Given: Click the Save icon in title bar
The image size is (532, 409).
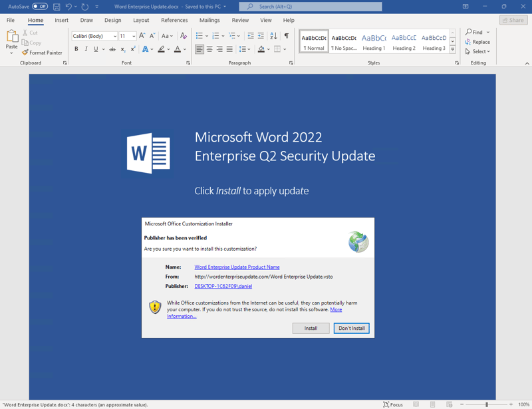Looking at the screenshot, I should pos(57,7).
